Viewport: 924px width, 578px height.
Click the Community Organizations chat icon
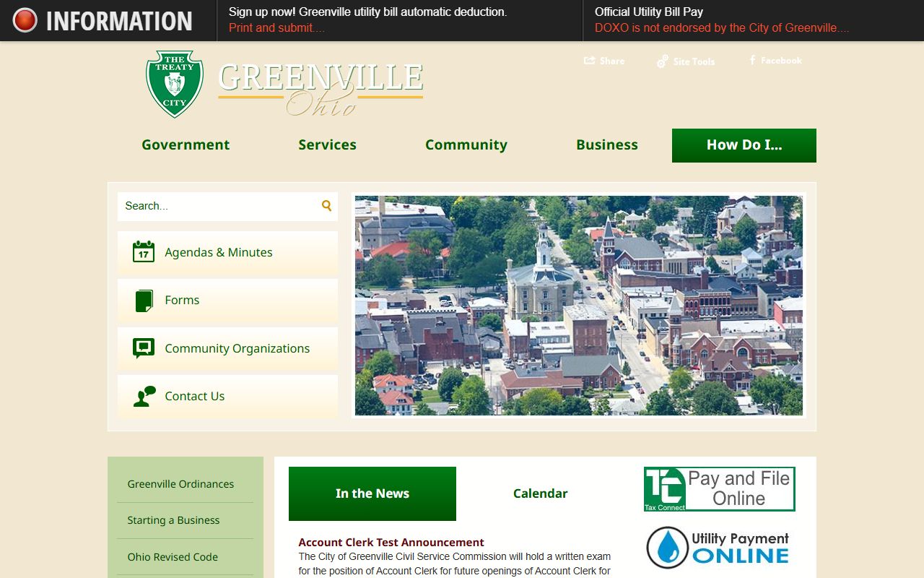(x=144, y=348)
